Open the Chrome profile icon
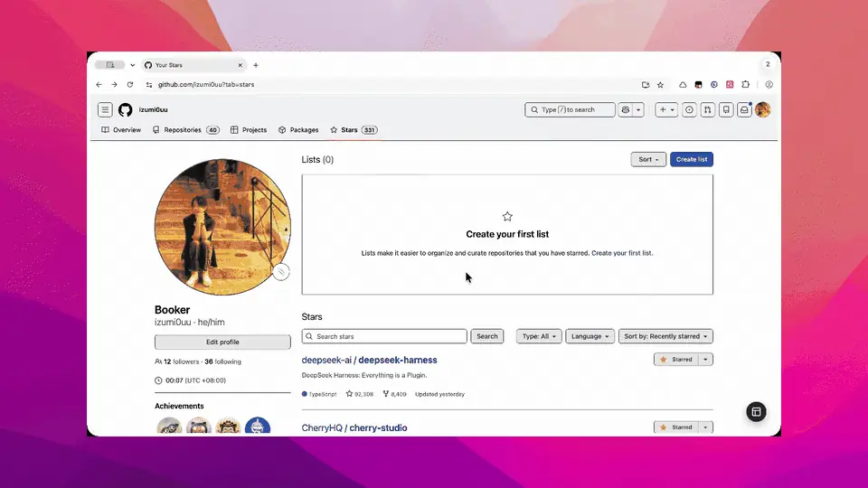Viewport: 868px width, 488px height. tap(769, 85)
